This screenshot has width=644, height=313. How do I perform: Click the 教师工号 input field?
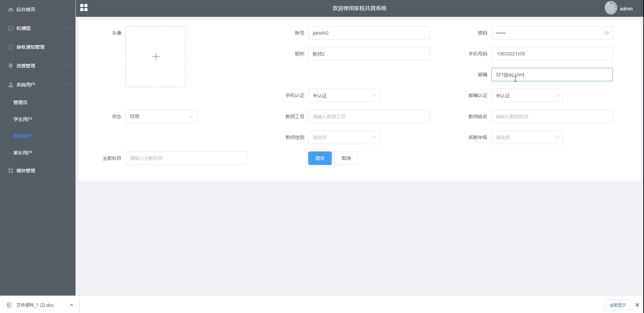tap(369, 117)
